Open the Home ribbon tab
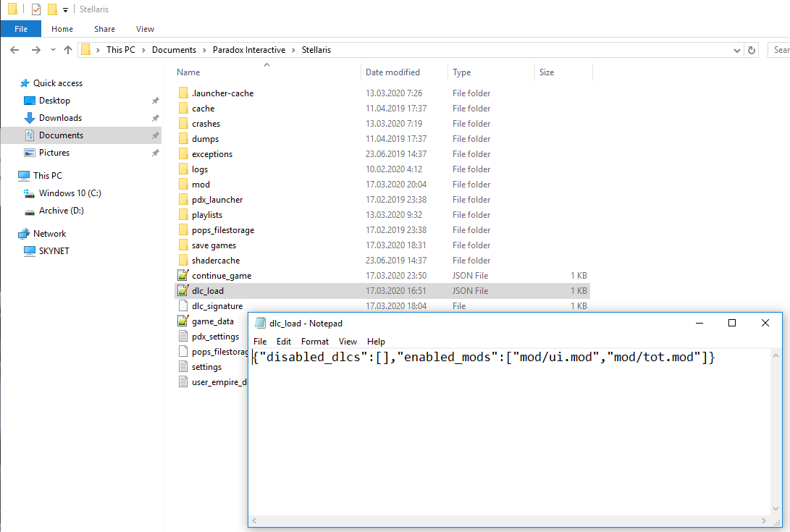This screenshot has height=532, width=790. tap(62, 29)
